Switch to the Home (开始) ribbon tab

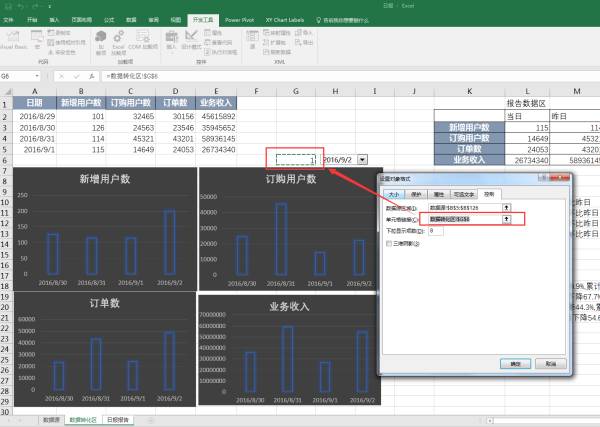coord(32,20)
